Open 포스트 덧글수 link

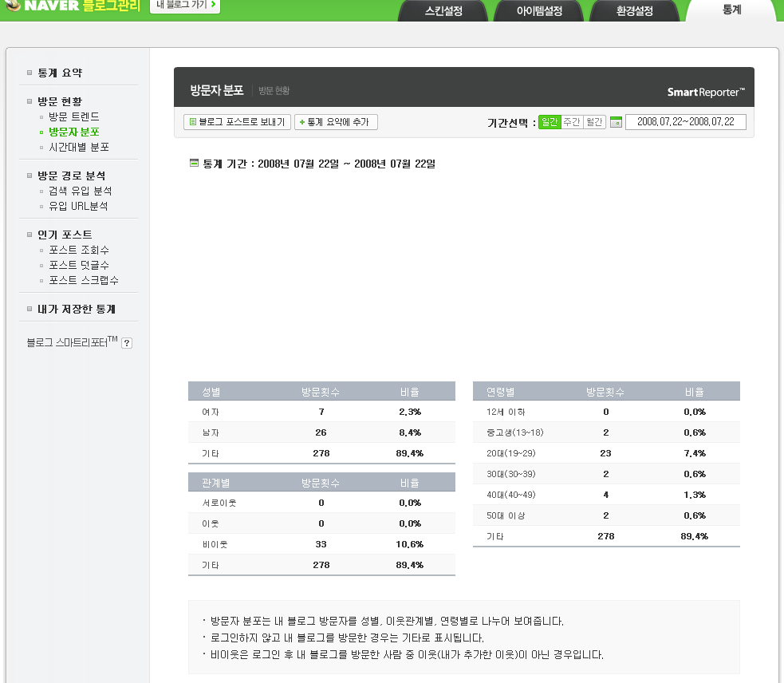click(x=79, y=265)
